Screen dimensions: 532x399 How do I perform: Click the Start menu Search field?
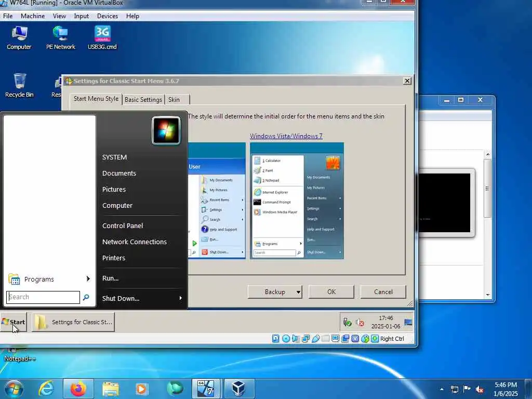tap(43, 297)
